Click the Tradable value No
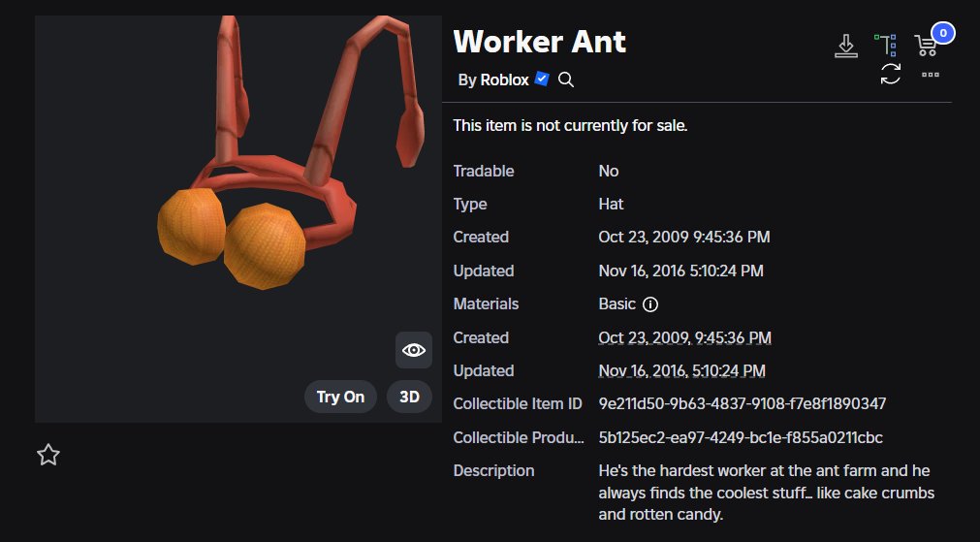 coord(608,172)
